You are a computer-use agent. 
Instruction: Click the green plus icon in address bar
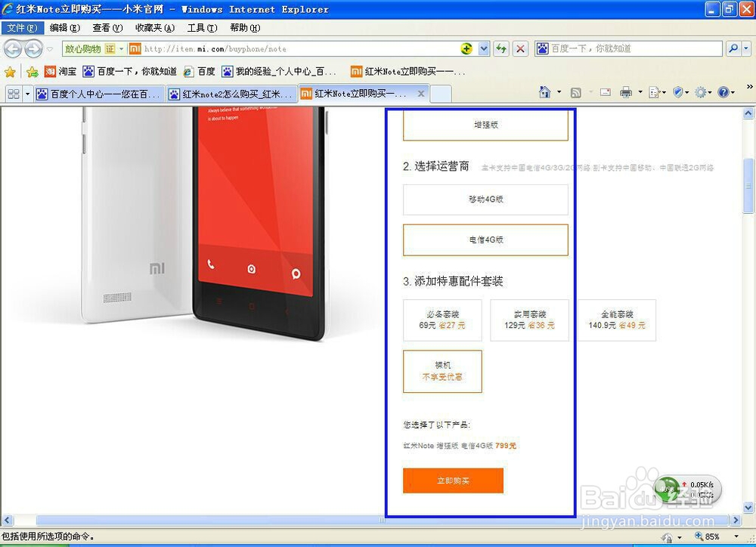pos(466,48)
